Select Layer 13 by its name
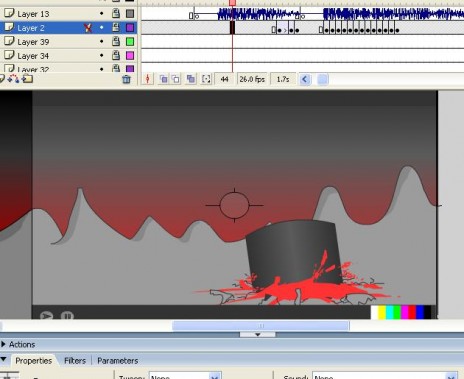This screenshot has width=464, height=379. tap(33, 14)
